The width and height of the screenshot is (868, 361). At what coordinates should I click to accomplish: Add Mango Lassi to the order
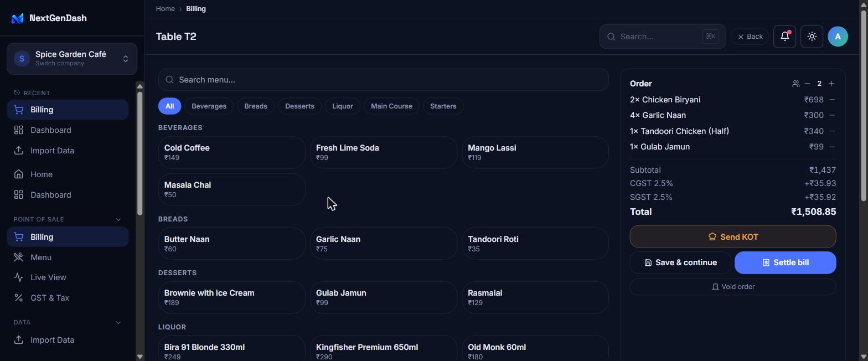coord(535,152)
